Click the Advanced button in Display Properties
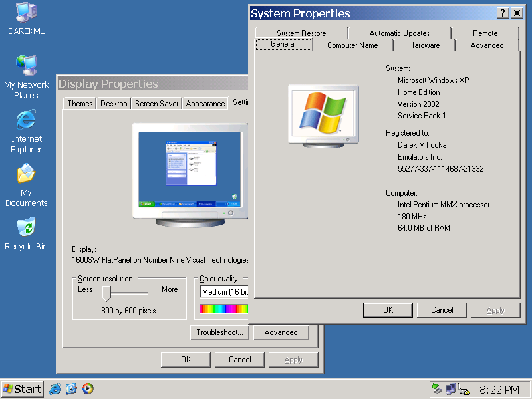532x399 pixels. pos(281,332)
